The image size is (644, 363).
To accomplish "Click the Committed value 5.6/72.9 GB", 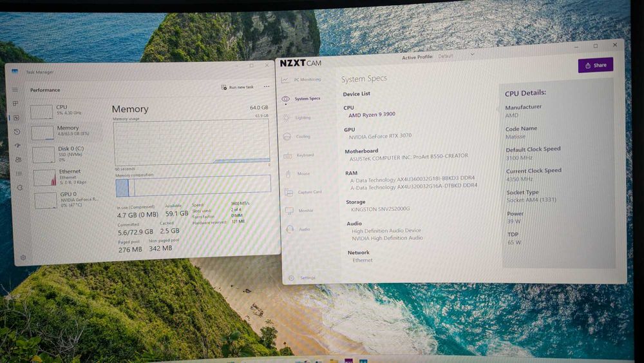I will click(x=135, y=232).
